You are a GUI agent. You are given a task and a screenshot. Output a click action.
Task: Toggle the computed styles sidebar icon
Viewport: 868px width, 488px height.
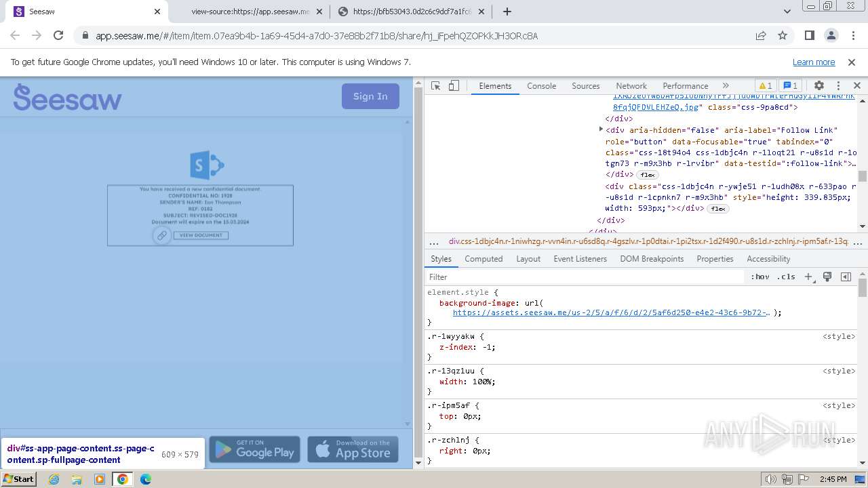tap(846, 277)
